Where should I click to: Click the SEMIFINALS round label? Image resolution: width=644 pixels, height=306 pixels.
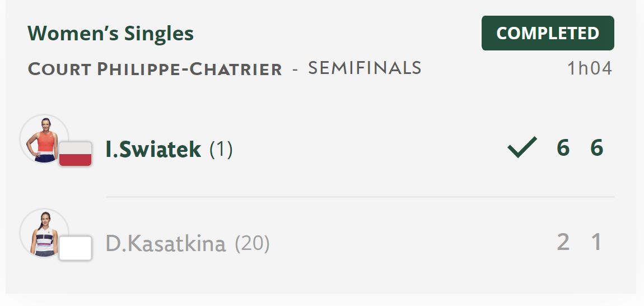click(x=365, y=68)
